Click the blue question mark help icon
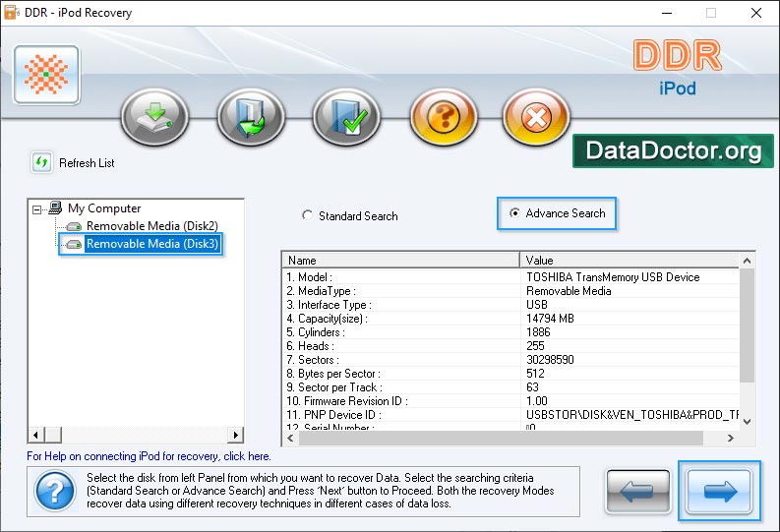This screenshot has width=780, height=532. (55, 492)
